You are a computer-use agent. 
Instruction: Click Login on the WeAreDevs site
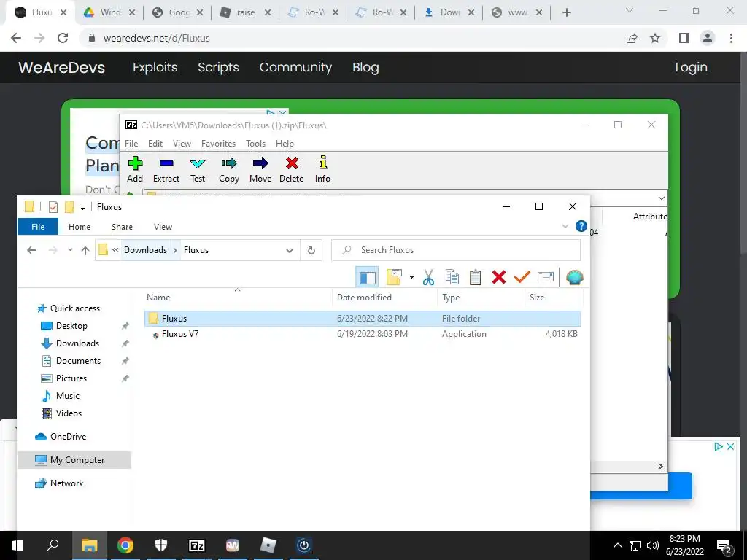pos(691,67)
